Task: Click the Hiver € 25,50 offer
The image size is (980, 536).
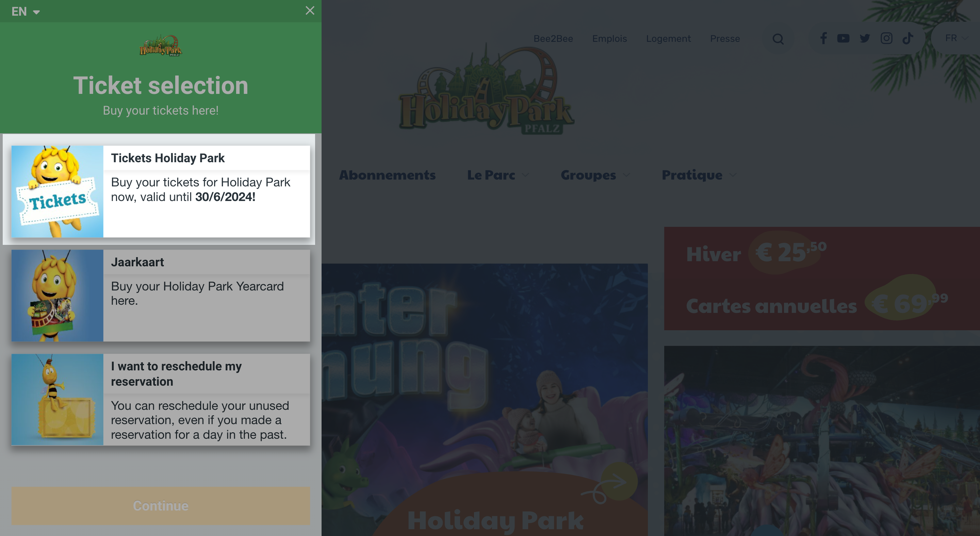Action: click(756, 253)
